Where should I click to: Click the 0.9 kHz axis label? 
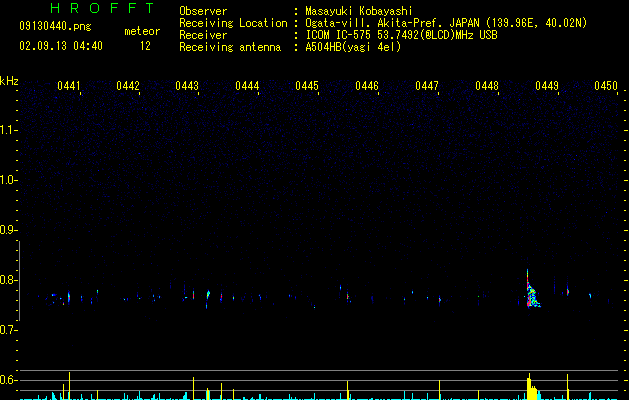9,230
